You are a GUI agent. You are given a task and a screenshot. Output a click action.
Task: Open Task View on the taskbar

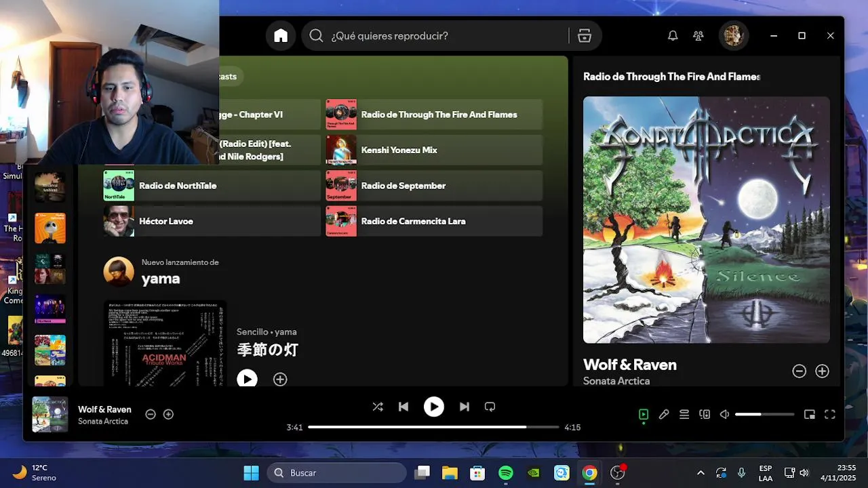pos(422,472)
